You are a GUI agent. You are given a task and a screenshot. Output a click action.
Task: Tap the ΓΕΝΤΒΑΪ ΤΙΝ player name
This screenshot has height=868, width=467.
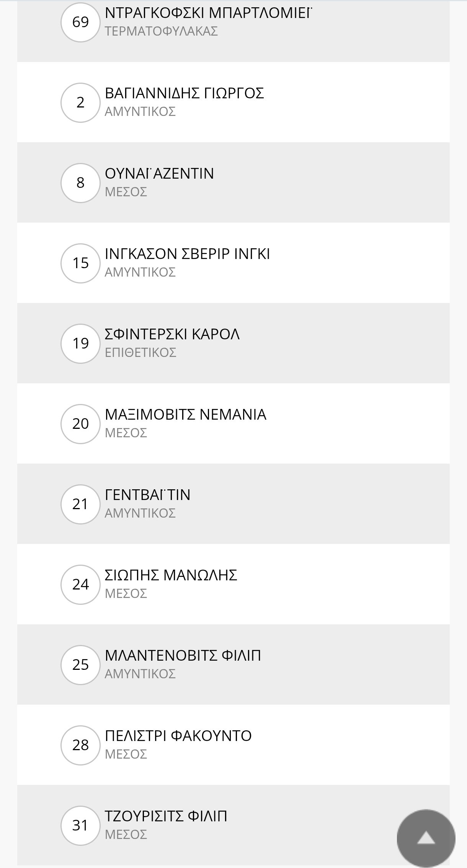click(147, 495)
